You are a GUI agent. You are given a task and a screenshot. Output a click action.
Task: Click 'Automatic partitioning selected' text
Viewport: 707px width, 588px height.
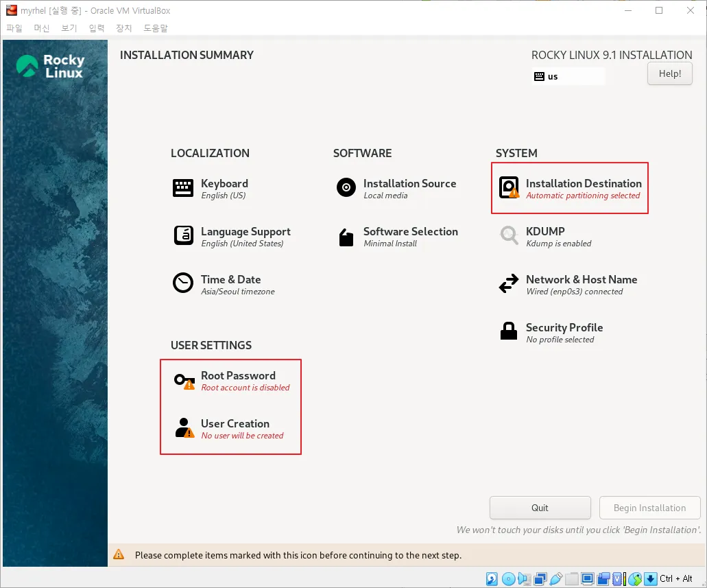[x=583, y=196]
